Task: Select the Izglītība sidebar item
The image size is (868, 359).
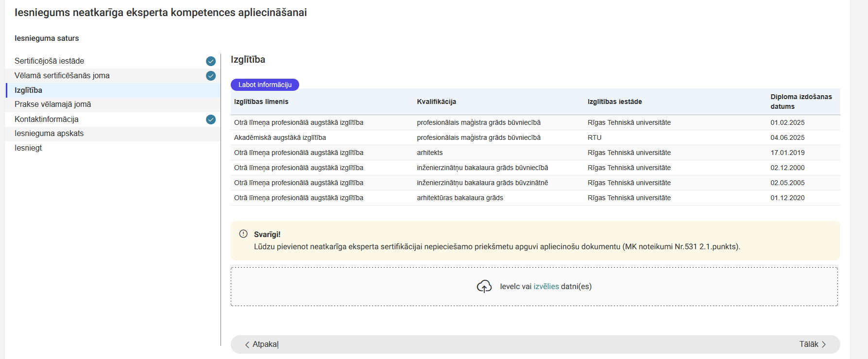Action: [28, 90]
